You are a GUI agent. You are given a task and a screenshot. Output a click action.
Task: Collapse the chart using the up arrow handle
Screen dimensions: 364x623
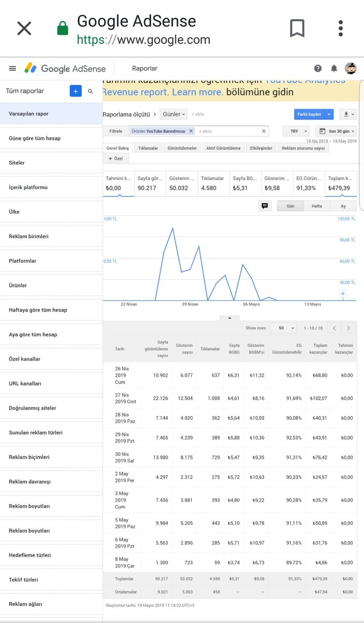(x=230, y=317)
